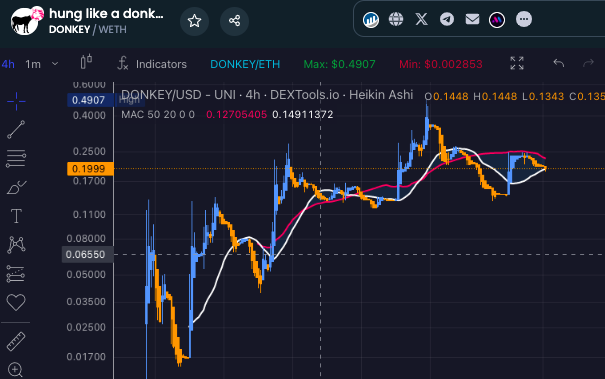Click the red MAC value 0.12705405
The image size is (605, 379).
(x=236, y=115)
